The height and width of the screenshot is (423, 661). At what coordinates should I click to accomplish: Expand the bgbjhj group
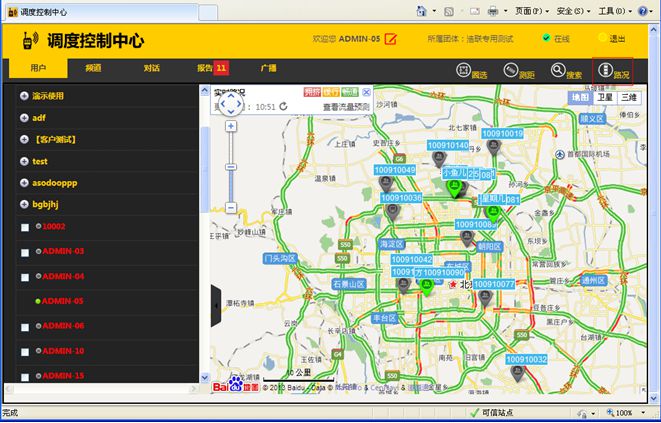coord(24,204)
